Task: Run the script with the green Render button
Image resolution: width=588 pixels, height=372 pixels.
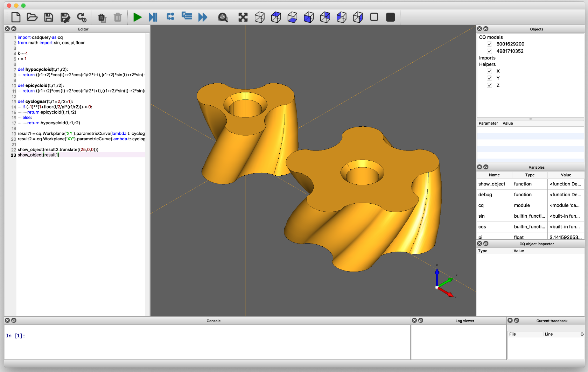Action: tap(138, 17)
